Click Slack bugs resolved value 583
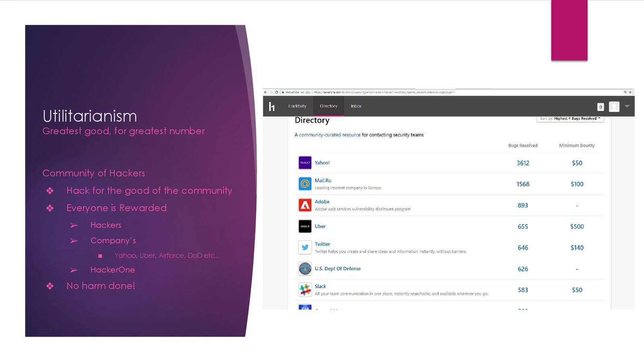Screen dimensions: 644x362 click(x=523, y=290)
